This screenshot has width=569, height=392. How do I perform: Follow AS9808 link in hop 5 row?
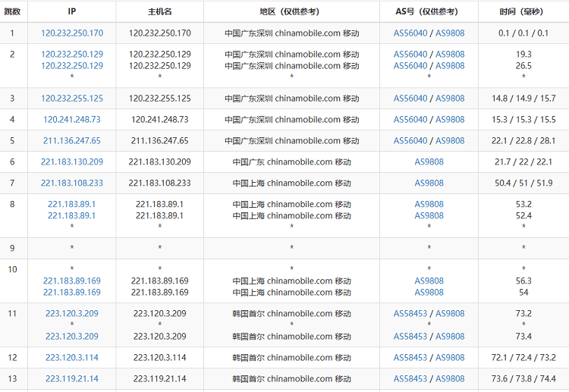[x=450, y=141]
